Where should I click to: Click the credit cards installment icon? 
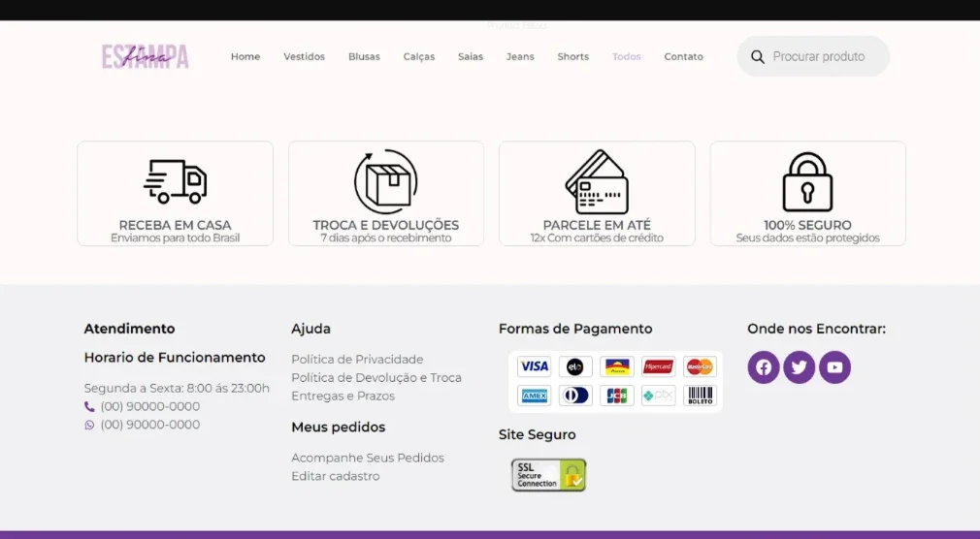[x=597, y=181]
